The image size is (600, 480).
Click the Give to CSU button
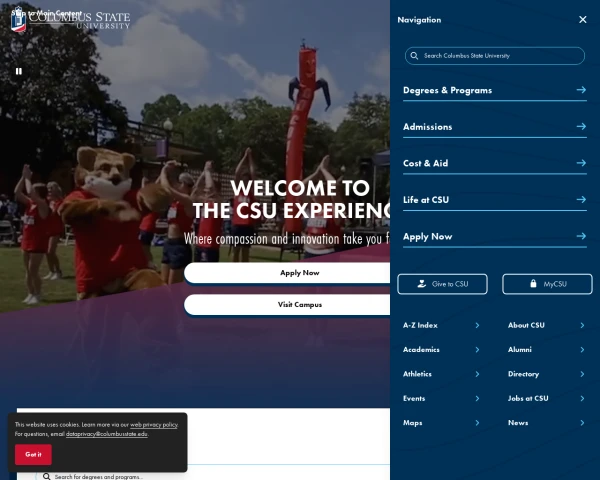click(442, 284)
